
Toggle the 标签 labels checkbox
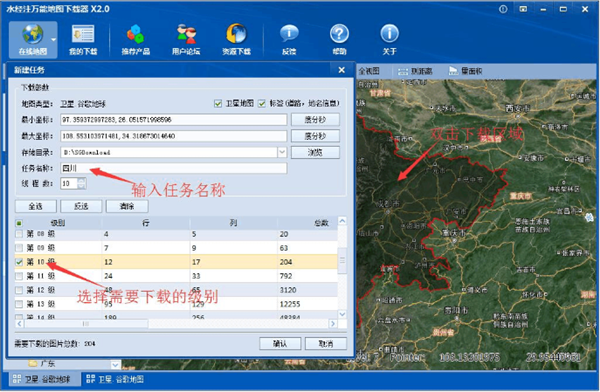click(262, 103)
